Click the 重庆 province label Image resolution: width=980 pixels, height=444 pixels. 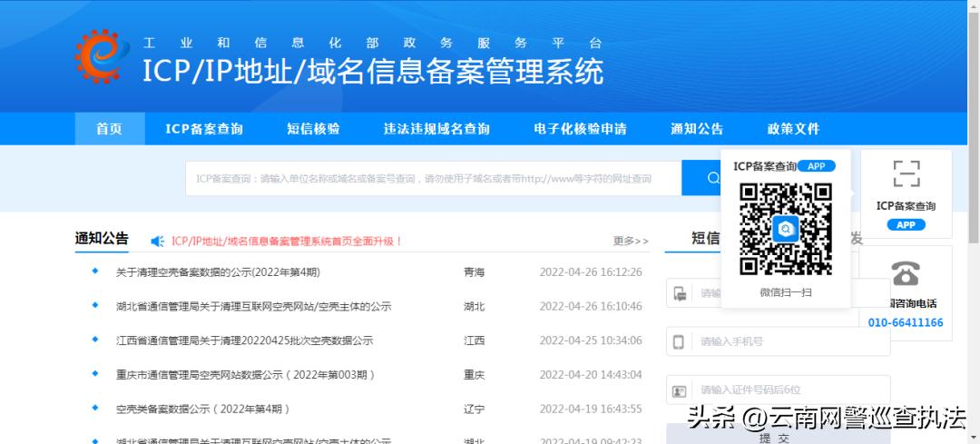click(x=475, y=375)
